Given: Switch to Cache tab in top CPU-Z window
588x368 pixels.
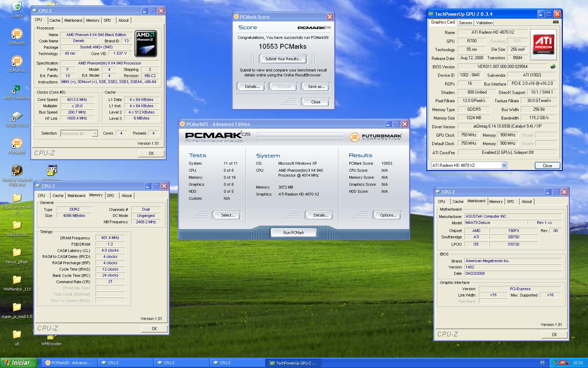Looking at the screenshot, I should pos(55,20).
